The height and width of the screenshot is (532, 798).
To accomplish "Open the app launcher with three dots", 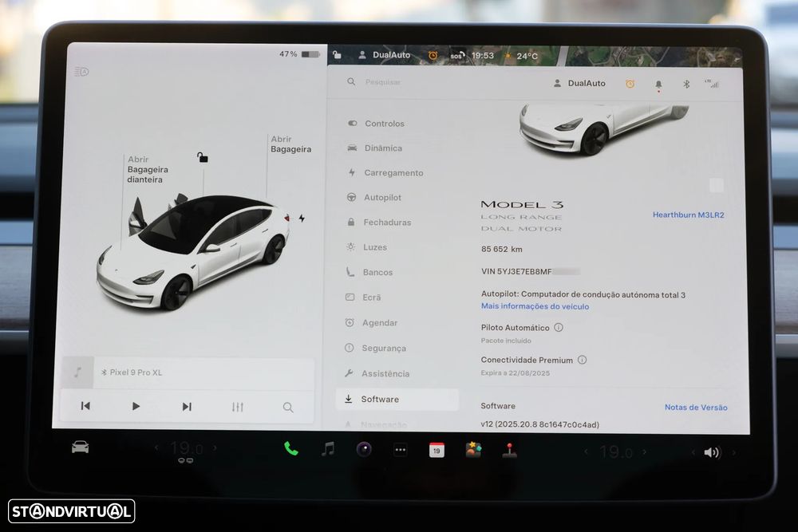I will tap(401, 450).
